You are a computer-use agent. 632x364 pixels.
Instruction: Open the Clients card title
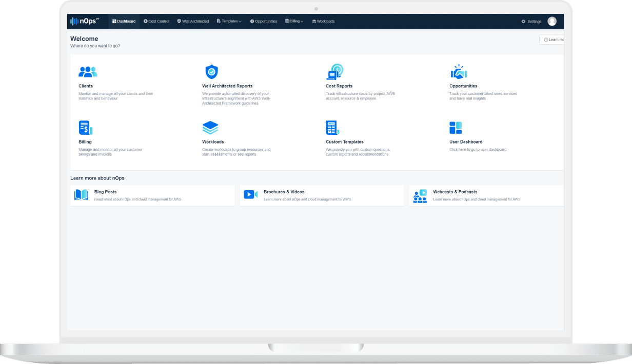[86, 86]
